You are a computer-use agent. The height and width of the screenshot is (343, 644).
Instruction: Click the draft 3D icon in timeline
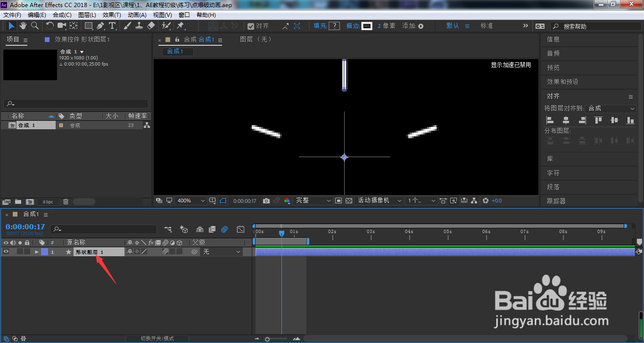click(184, 229)
